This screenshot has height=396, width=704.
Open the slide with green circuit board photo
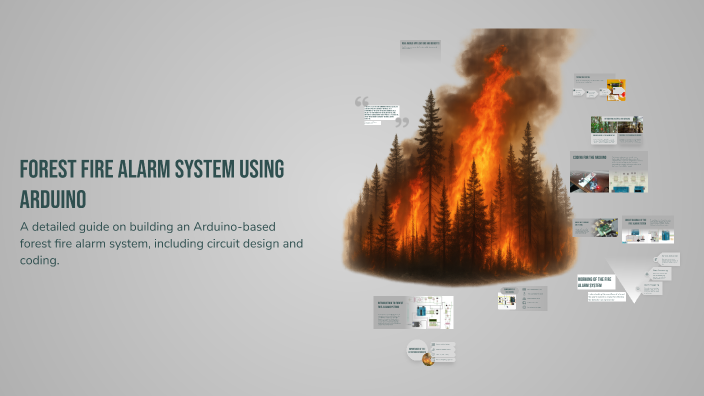point(595,228)
